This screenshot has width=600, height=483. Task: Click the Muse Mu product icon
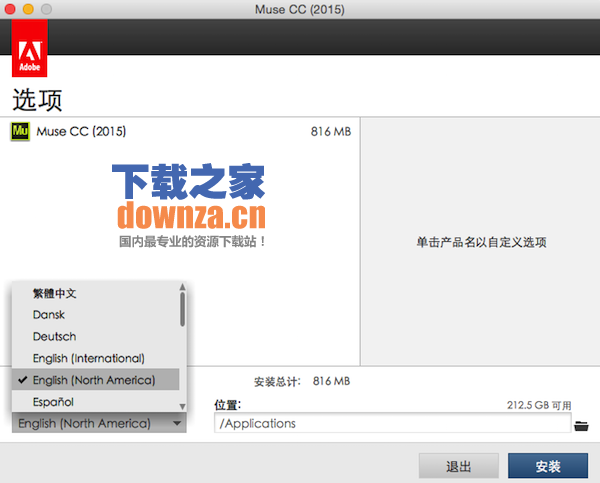pyautogui.click(x=20, y=132)
